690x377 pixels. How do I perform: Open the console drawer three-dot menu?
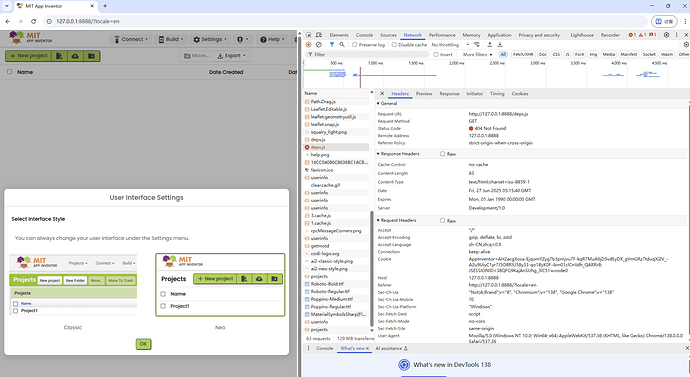308,348
